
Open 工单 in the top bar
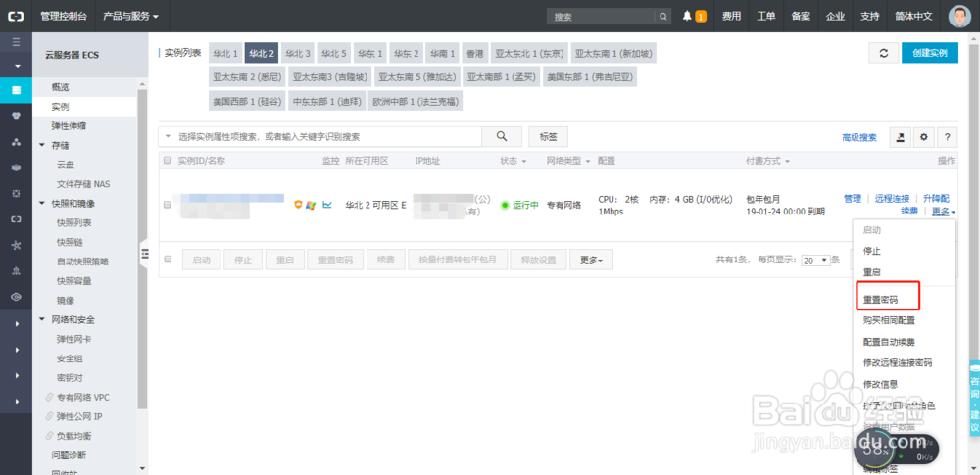[x=766, y=17]
